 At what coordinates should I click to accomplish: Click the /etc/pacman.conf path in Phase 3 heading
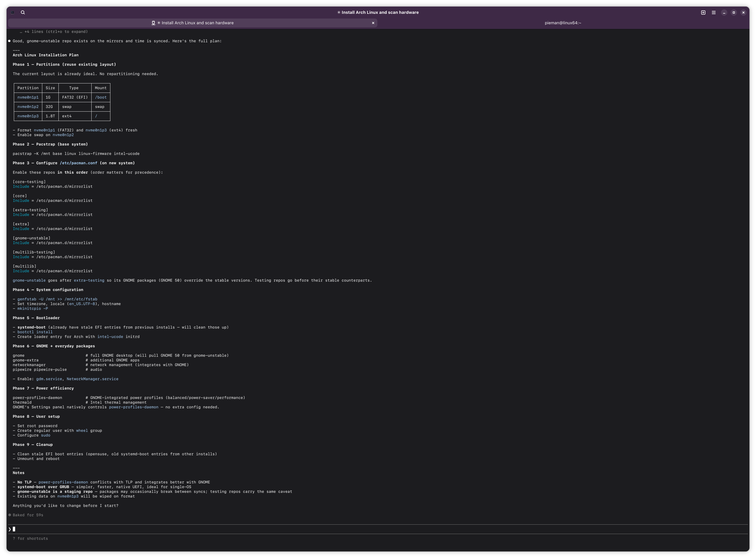pyautogui.click(x=78, y=163)
